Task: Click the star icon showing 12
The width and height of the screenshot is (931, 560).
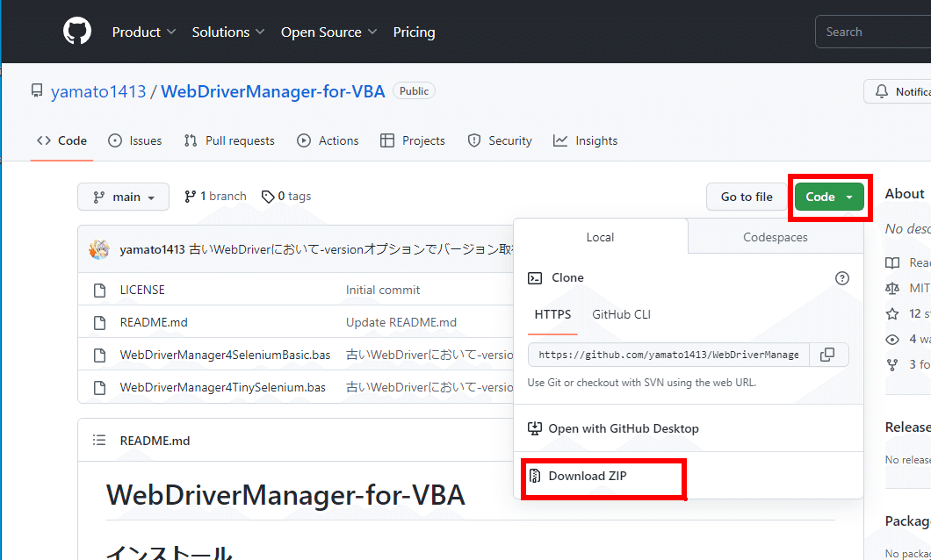Action: click(892, 314)
